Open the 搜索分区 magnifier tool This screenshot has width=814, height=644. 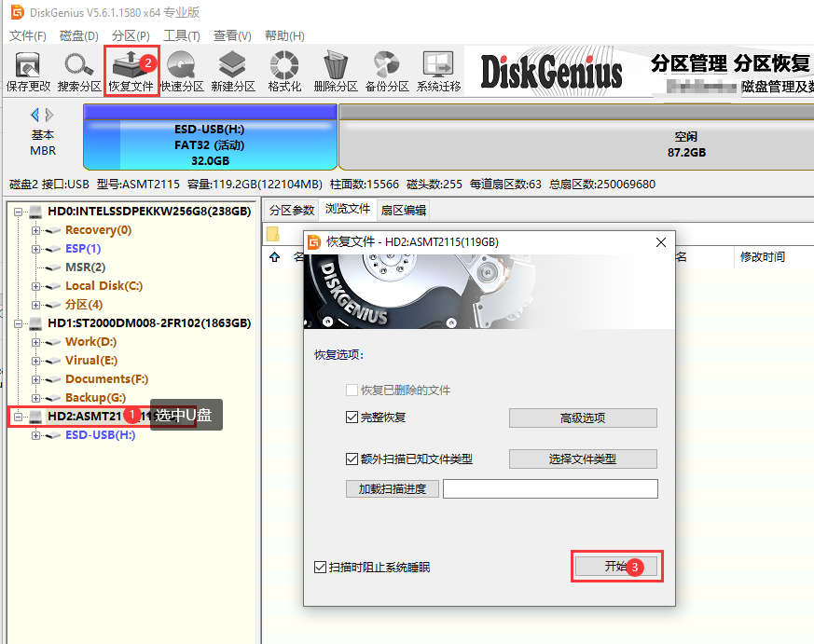79,71
